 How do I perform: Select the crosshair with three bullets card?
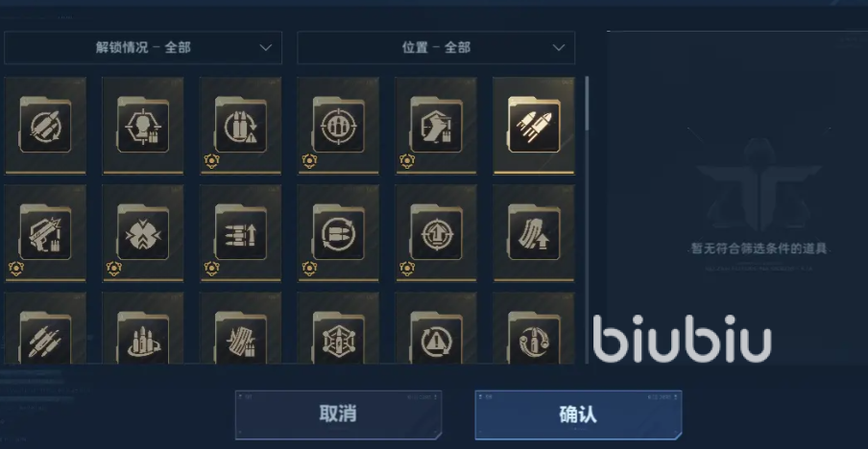pyautogui.click(x=338, y=126)
